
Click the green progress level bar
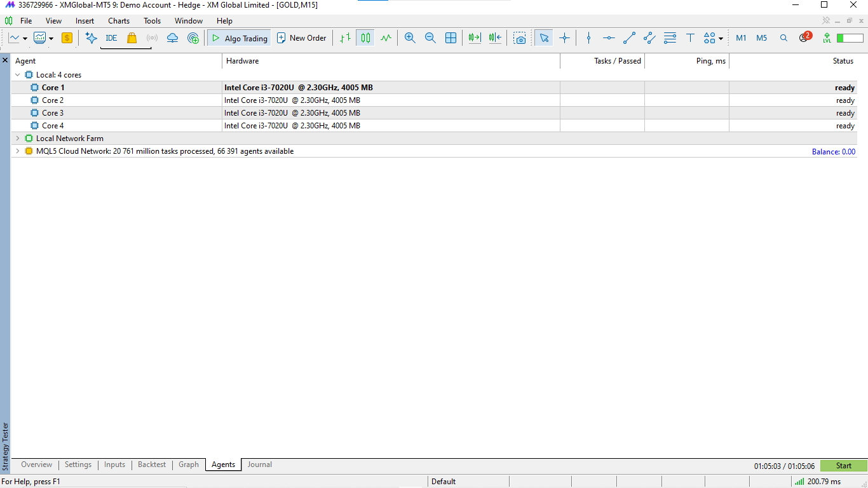(x=850, y=38)
